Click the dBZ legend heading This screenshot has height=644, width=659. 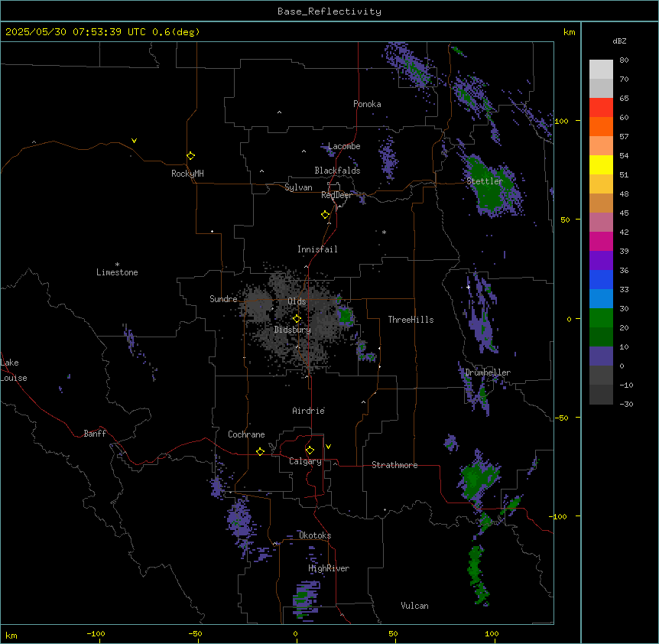click(x=619, y=41)
